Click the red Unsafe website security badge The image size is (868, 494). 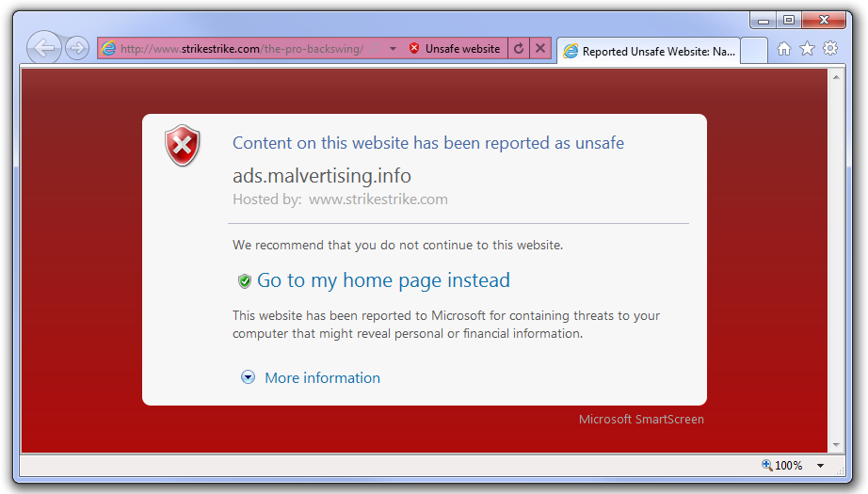(x=455, y=49)
